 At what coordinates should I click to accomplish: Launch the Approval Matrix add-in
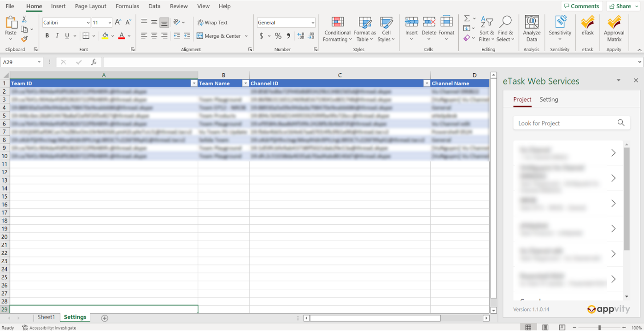point(614,28)
